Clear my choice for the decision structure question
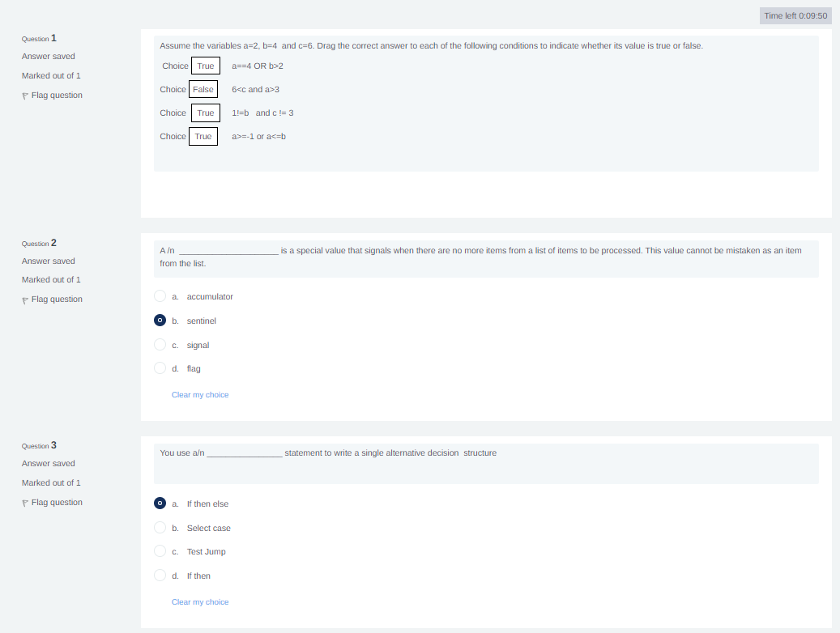 [x=200, y=602]
